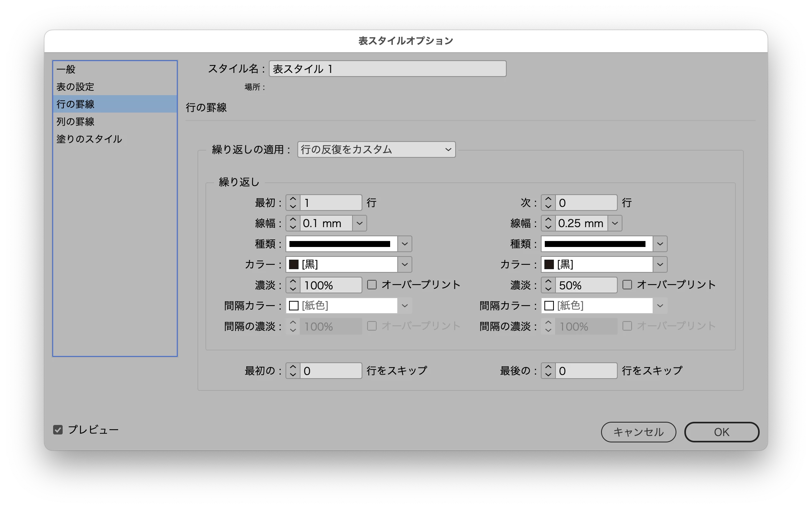Click right カラー [黒] swatch dropdown
Viewport: 812px width, 509px height.
(x=660, y=264)
